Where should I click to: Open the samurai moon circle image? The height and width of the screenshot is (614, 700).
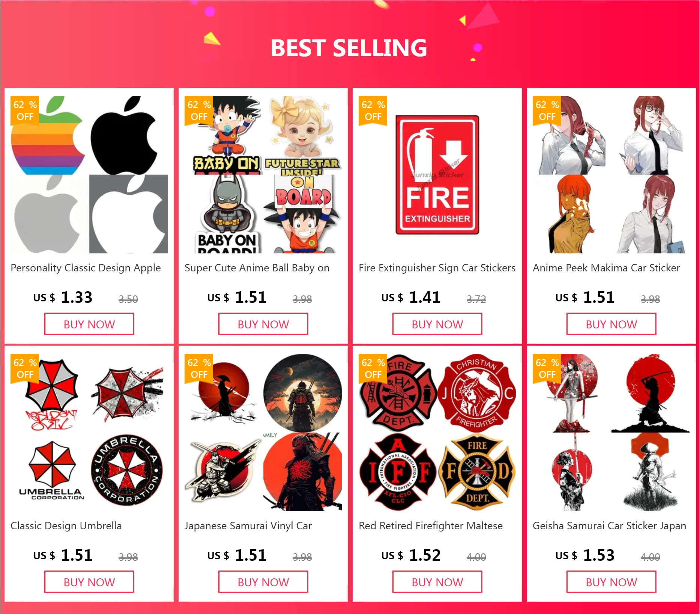pos(303,393)
